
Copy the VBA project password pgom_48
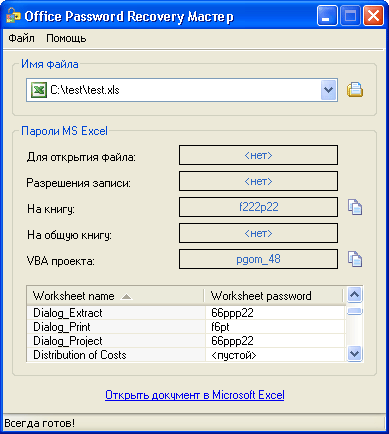[x=355, y=259]
